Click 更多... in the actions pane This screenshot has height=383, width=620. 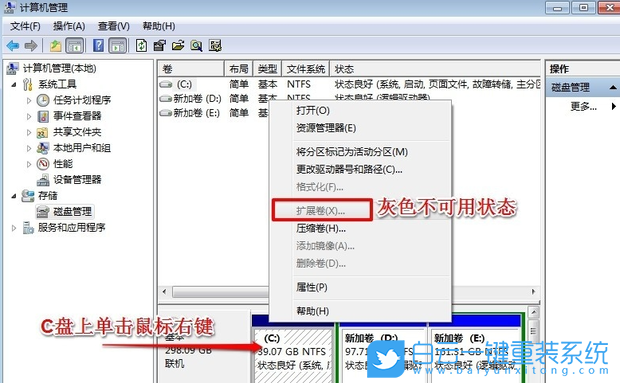click(584, 106)
